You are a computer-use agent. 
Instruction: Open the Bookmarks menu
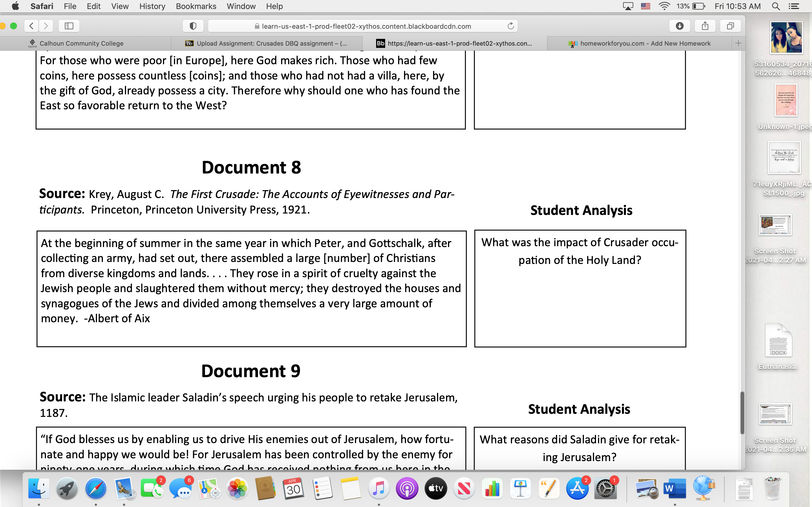pyautogui.click(x=196, y=6)
